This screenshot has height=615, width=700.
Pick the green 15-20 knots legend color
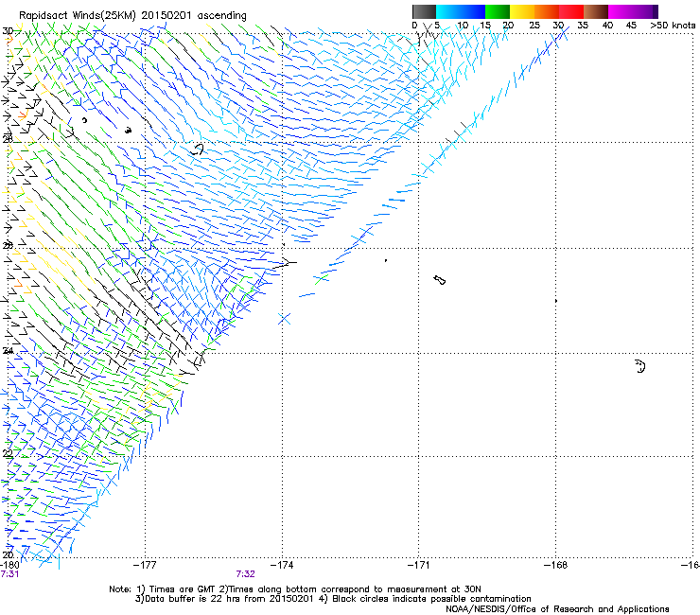[x=497, y=11]
